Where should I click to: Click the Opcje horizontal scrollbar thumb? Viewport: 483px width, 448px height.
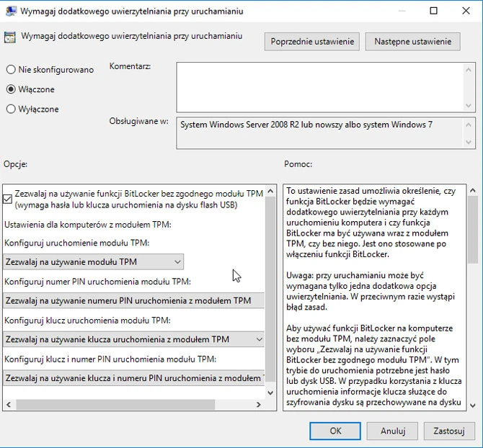(x=115, y=405)
